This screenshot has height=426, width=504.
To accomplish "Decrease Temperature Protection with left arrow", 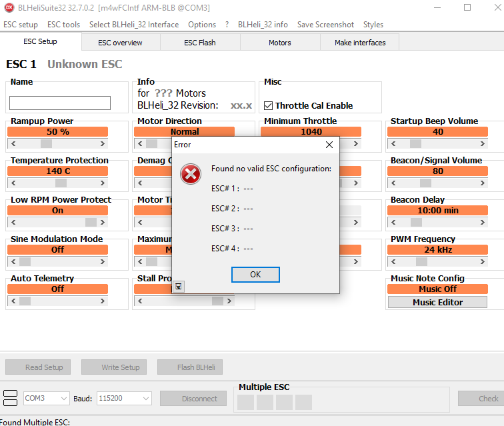I will coord(13,183).
